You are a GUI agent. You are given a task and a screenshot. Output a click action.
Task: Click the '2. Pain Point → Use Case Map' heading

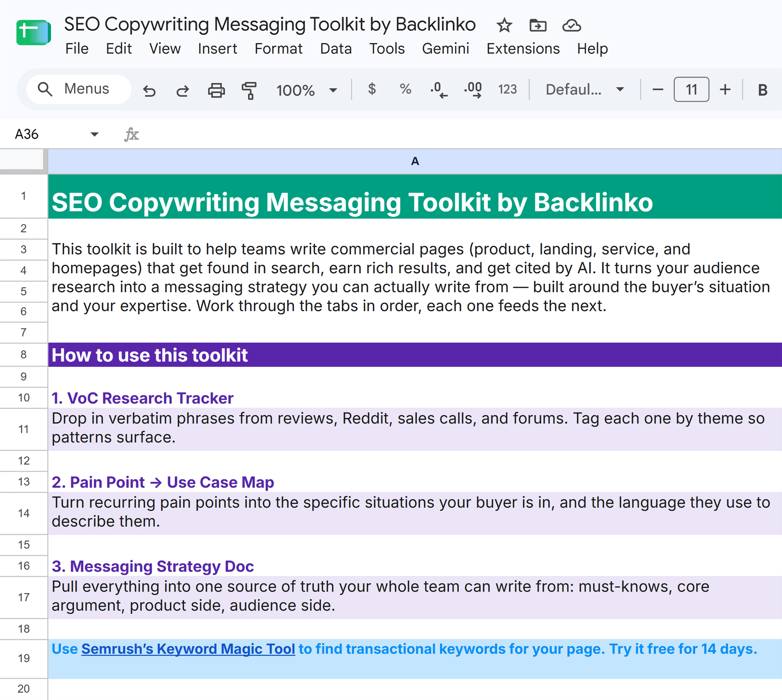163,482
